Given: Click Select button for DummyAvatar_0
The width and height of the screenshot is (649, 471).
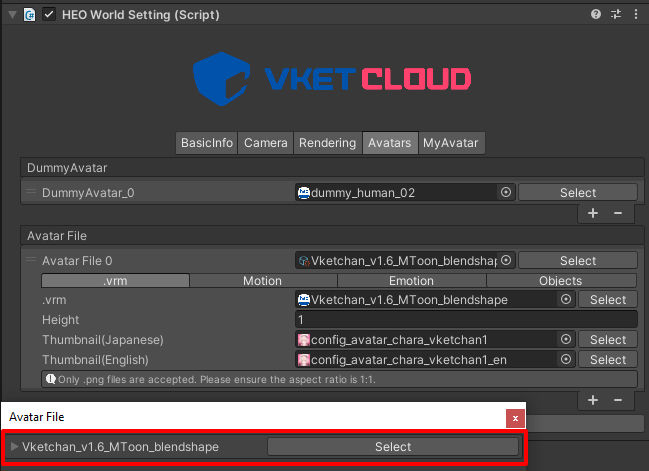Looking at the screenshot, I should [x=578, y=192].
